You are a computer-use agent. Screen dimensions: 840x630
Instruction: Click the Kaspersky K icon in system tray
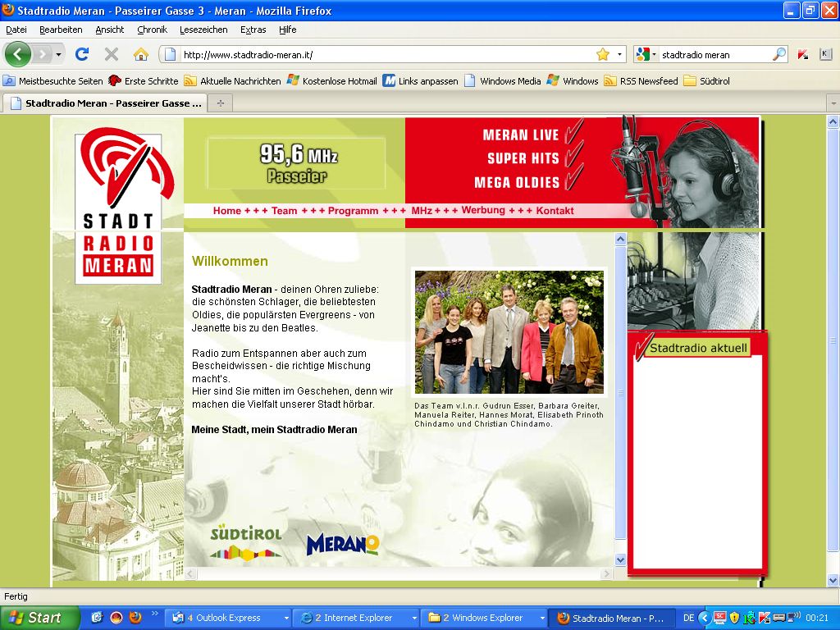pos(765,618)
